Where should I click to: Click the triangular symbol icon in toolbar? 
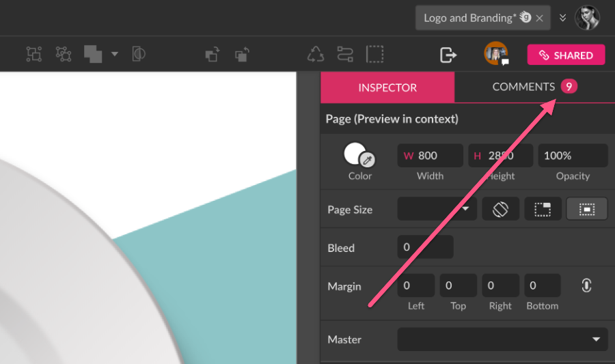point(316,55)
